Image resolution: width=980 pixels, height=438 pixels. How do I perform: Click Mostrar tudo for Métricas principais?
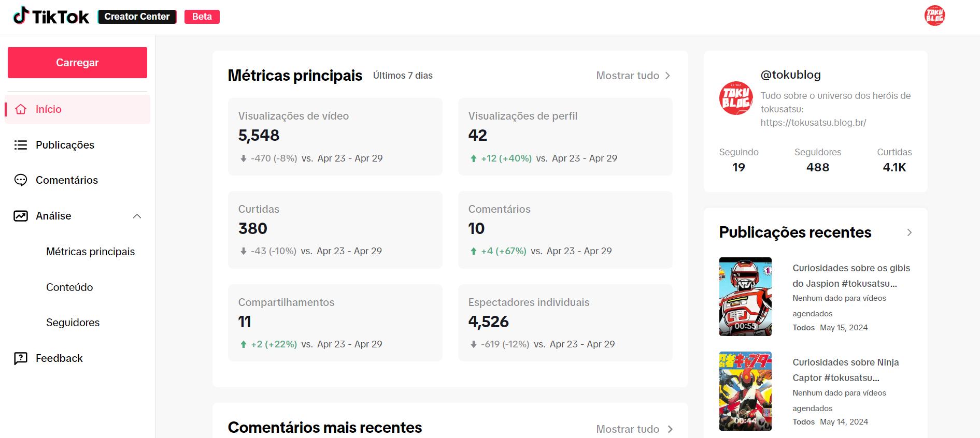pyautogui.click(x=633, y=76)
